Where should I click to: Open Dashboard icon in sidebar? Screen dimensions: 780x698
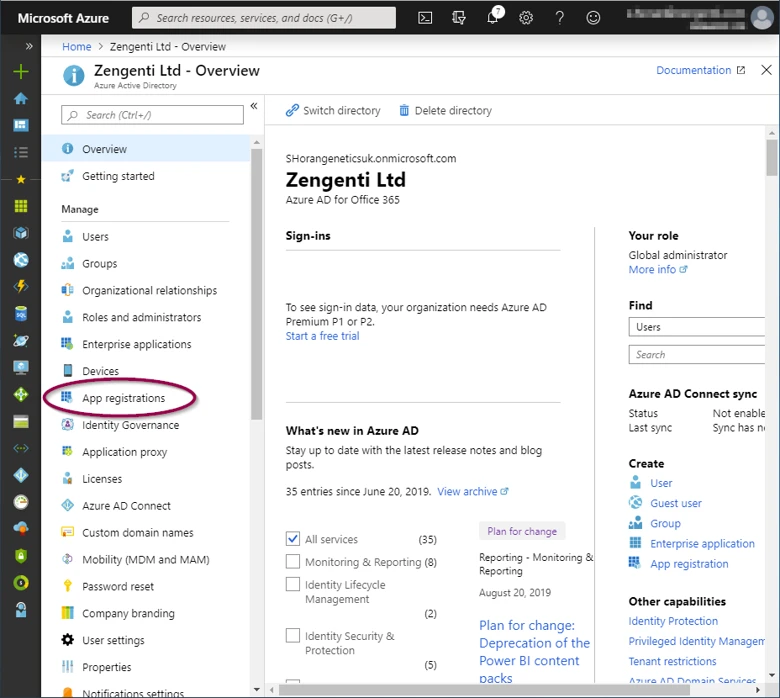click(x=21, y=125)
